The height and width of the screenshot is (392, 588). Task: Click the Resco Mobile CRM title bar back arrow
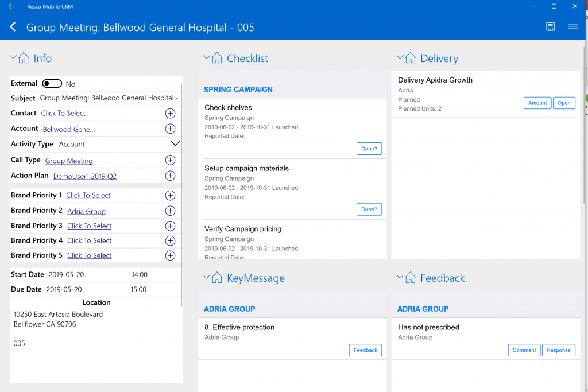point(11,6)
